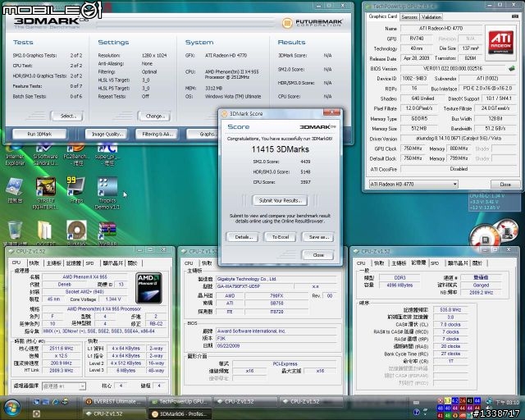Click the 4096 MBytes memory size value in CPU-Z
The height and width of the screenshot is (420, 525).
click(x=399, y=285)
